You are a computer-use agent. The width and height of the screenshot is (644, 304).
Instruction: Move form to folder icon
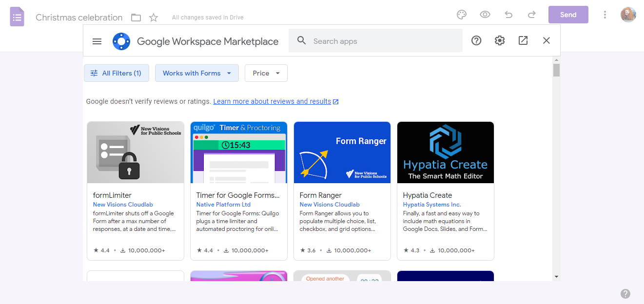tap(136, 18)
